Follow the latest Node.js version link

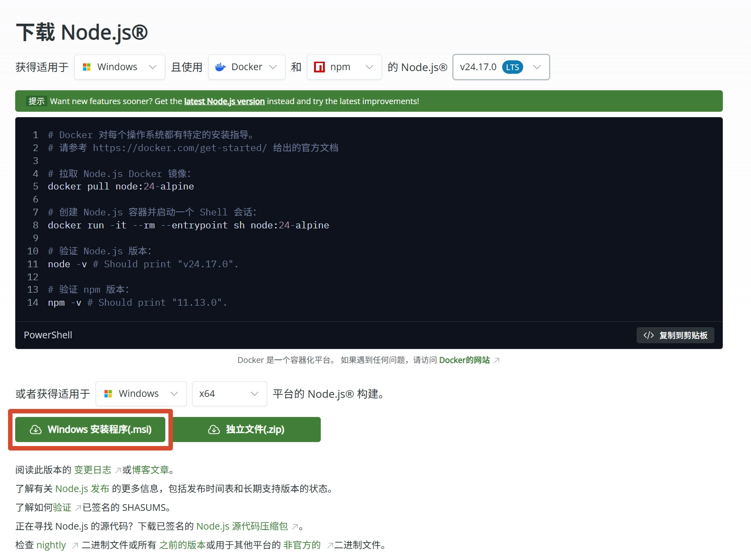tap(224, 101)
